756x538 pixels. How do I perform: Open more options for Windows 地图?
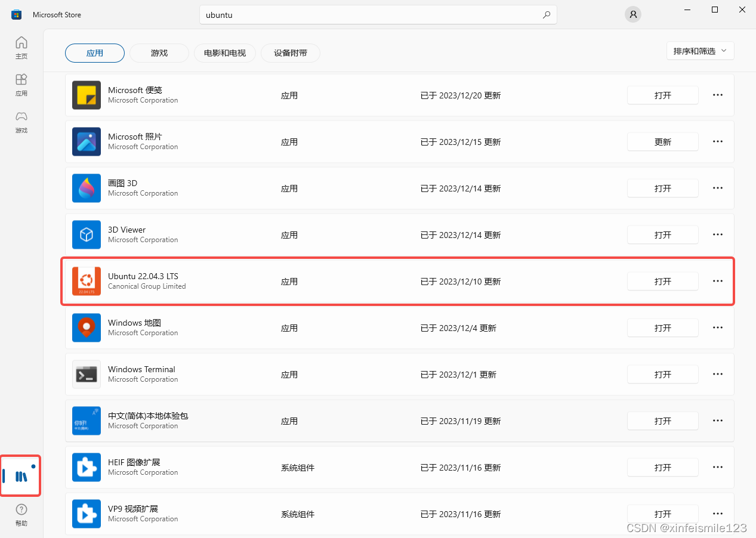tap(718, 327)
